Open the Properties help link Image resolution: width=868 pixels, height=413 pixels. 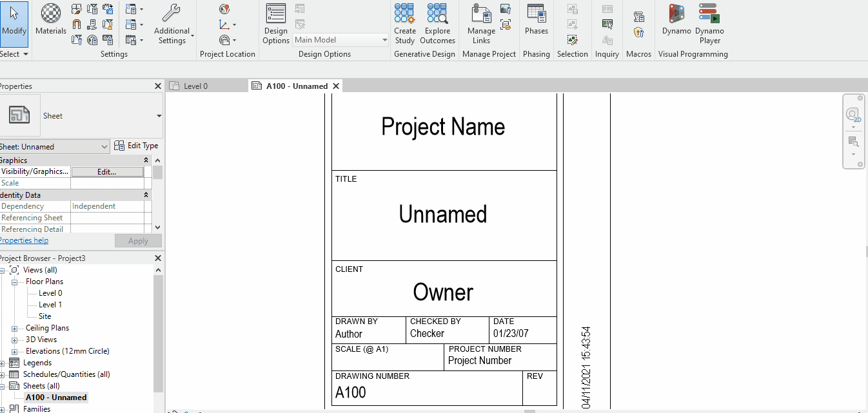(x=24, y=240)
